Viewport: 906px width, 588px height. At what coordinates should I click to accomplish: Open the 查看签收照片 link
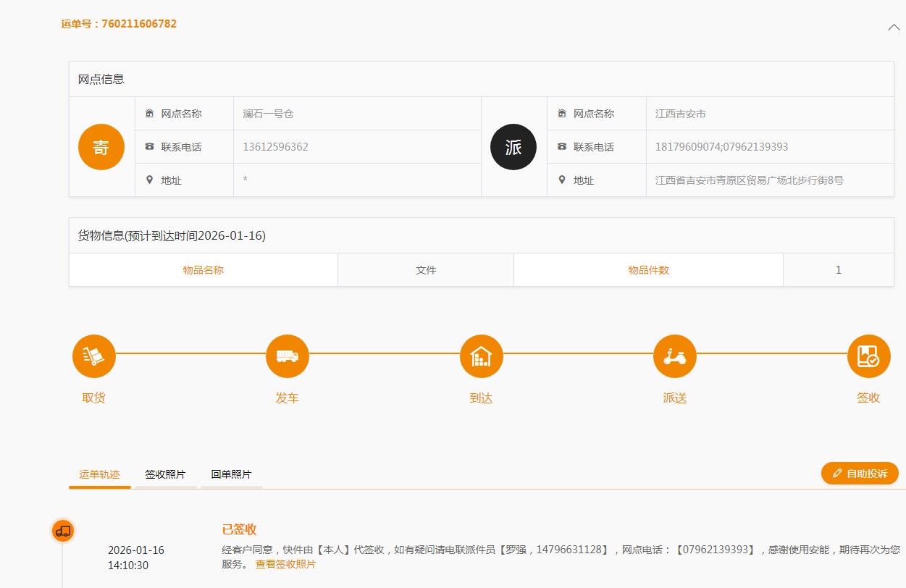(x=285, y=564)
